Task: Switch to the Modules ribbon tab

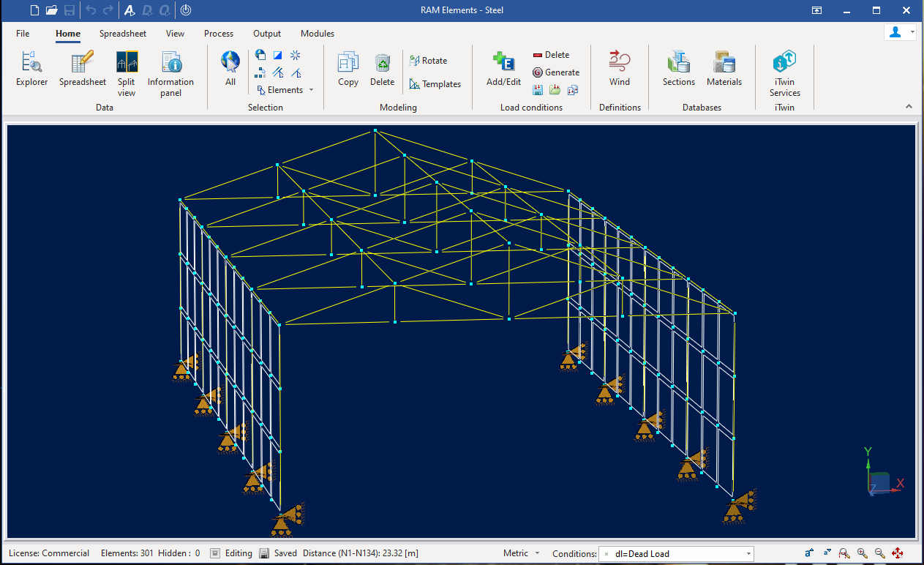Action: point(318,34)
